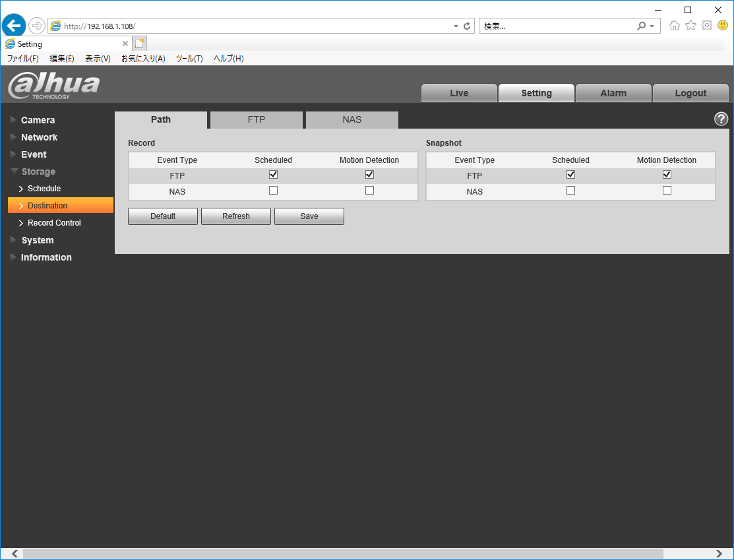
Task: Click the IE page icon in address bar
Action: tap(55, 26)
